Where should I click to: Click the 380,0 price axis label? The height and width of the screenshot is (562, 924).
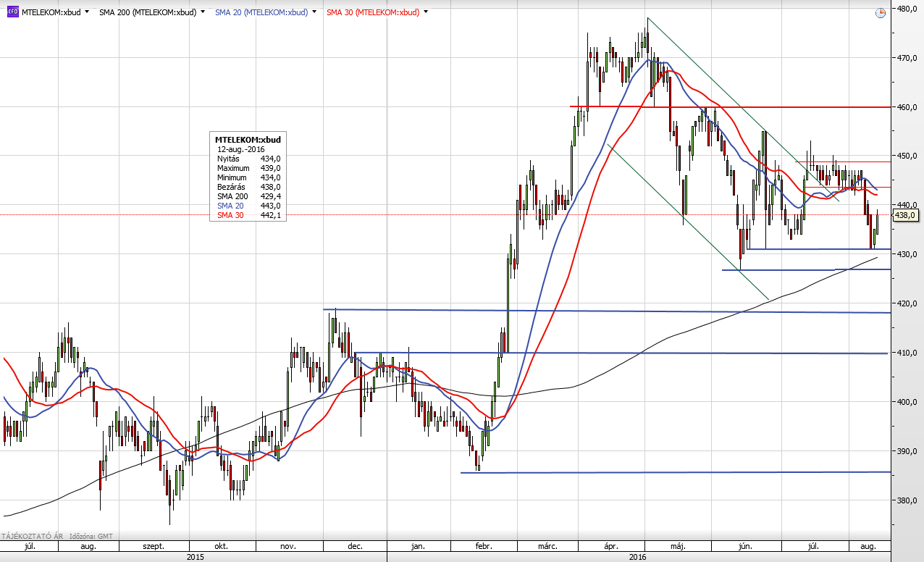[908, 500]
